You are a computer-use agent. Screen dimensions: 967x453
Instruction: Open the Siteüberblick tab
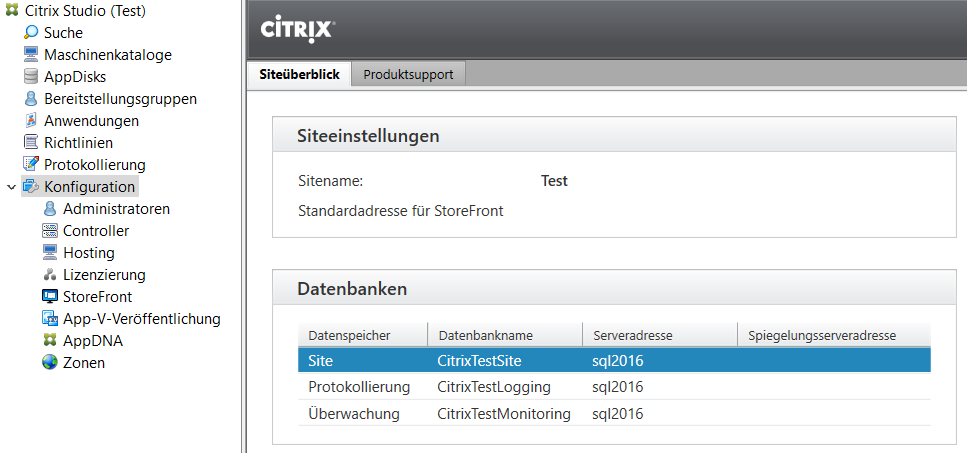(x=299, y=75)
